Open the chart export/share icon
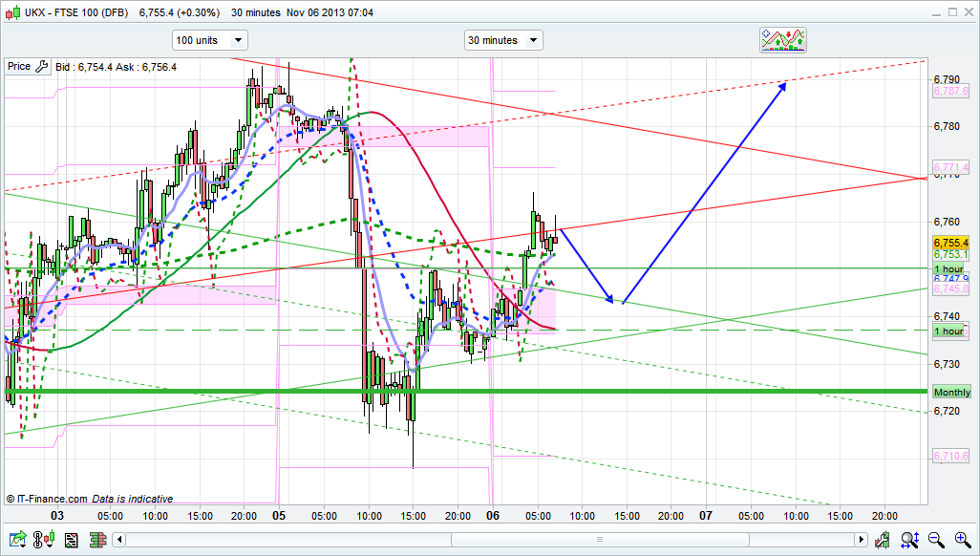The height and width of the screenshot is (556, 980). (x=16, y=541)
